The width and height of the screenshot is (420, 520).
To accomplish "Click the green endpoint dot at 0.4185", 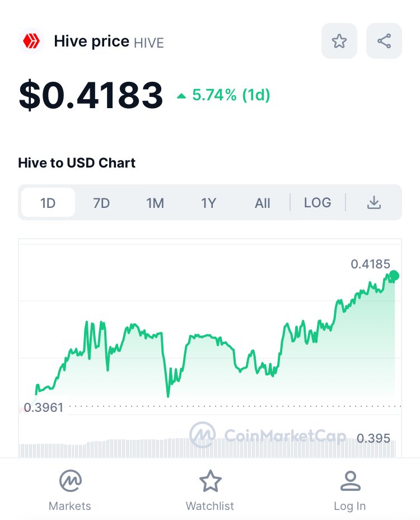I will [x=394, y=275].
